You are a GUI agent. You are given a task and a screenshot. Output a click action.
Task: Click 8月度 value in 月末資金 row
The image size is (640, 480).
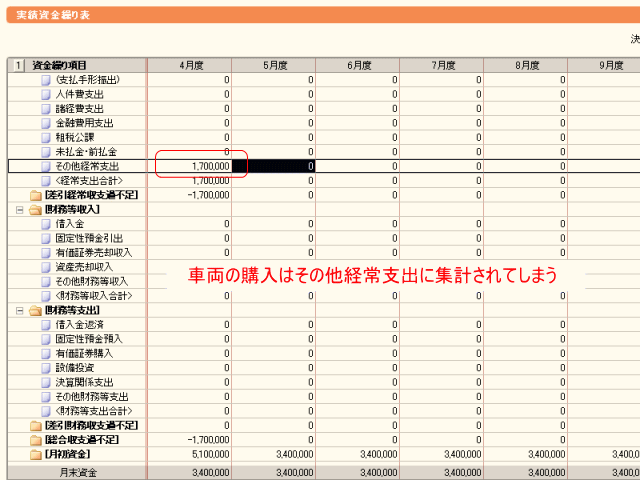(x=547, y=473)
